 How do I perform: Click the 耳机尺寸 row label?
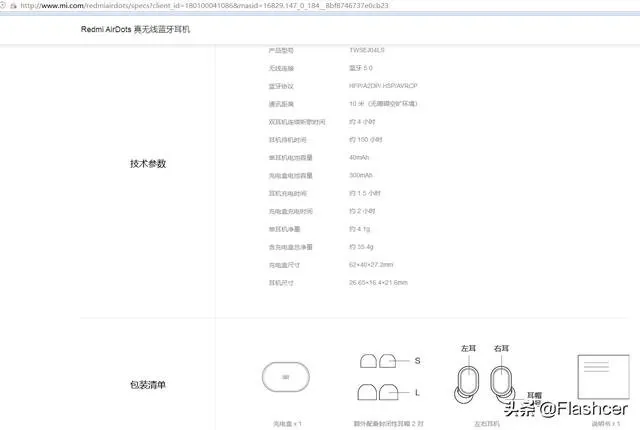pos(281,283)
